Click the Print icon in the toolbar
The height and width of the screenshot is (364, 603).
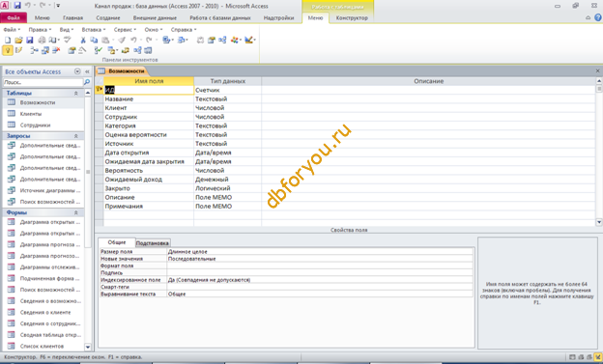point(42,40)
